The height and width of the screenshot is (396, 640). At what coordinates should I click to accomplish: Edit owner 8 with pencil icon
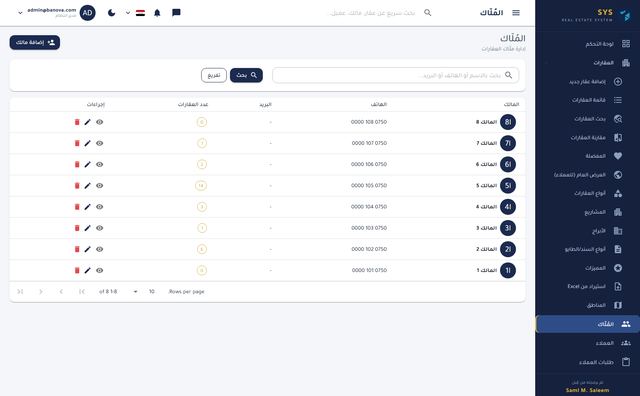pos(87,122)
